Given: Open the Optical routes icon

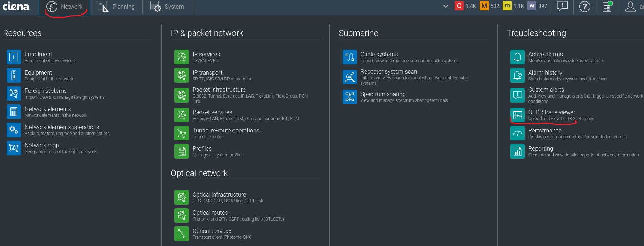Looking at the screenshot, I should [x=182, y=215].
